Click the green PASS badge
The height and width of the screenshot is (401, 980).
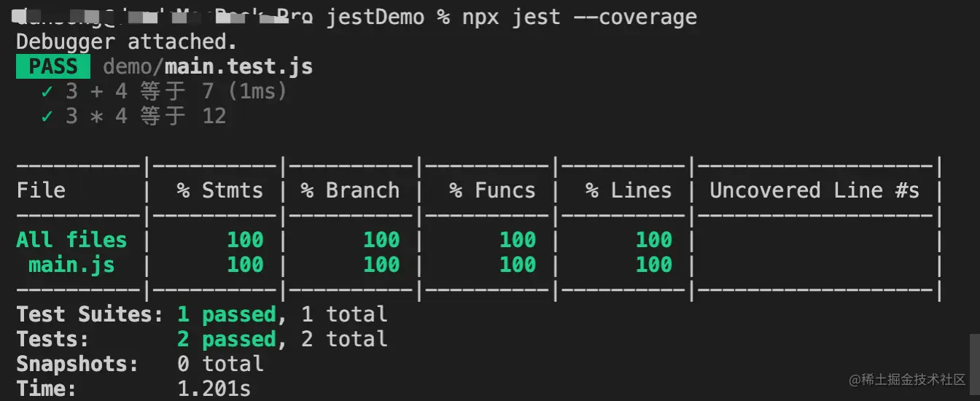click(x=53, y=67)
